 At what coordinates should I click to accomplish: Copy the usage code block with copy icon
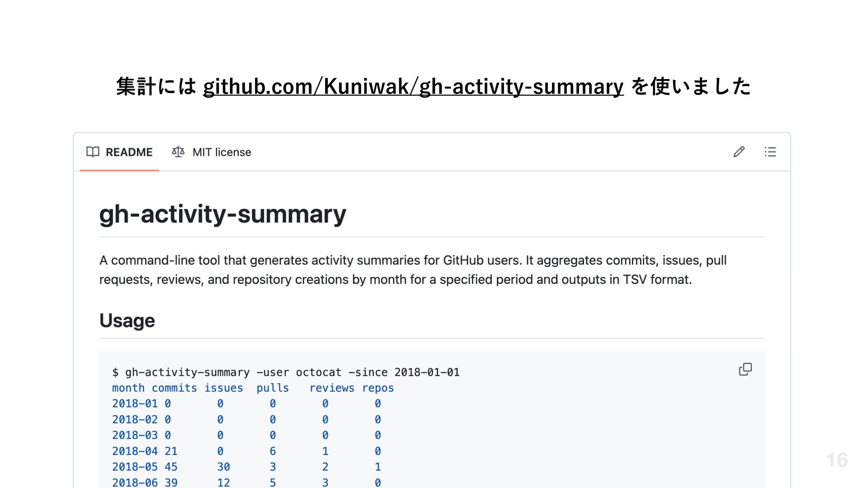pyautogui.click(x=745, y=370)
